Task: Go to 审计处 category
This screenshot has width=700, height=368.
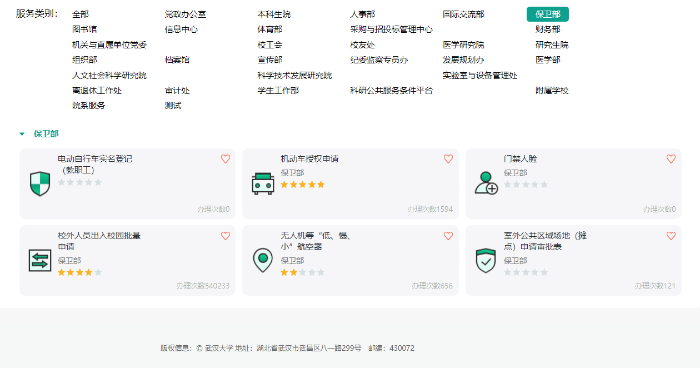Action: 177,91
